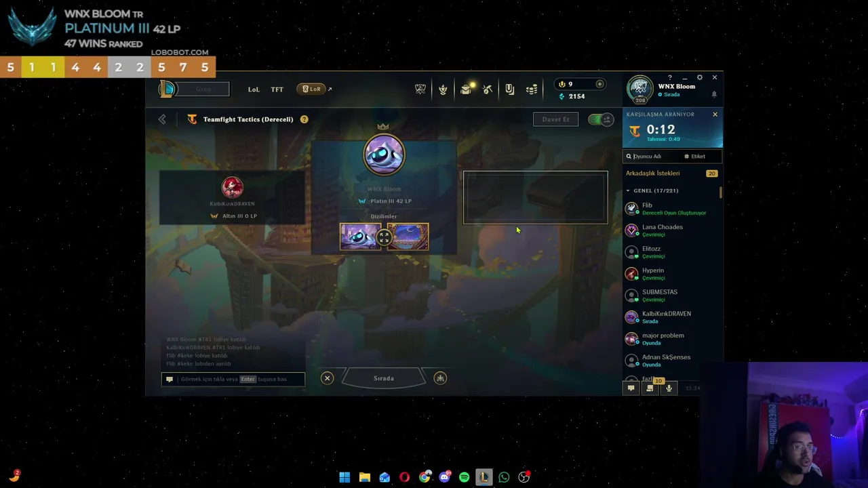Screen dimensions: 868x488
Task: Click the Davet Et invite button
Action: coord(555,119)
